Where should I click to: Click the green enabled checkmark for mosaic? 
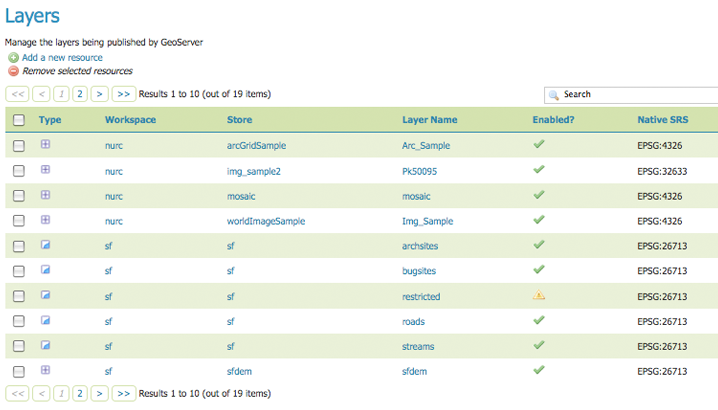point(539,195)
